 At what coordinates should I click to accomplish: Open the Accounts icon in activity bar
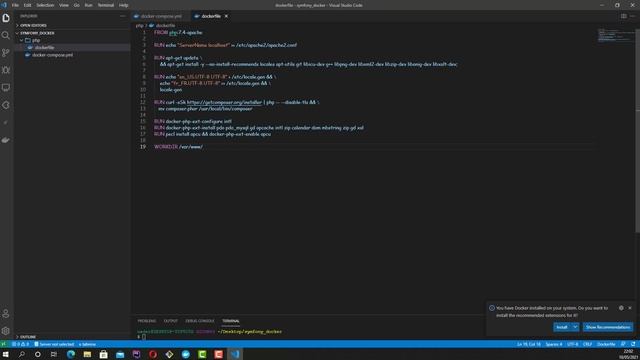6,313
